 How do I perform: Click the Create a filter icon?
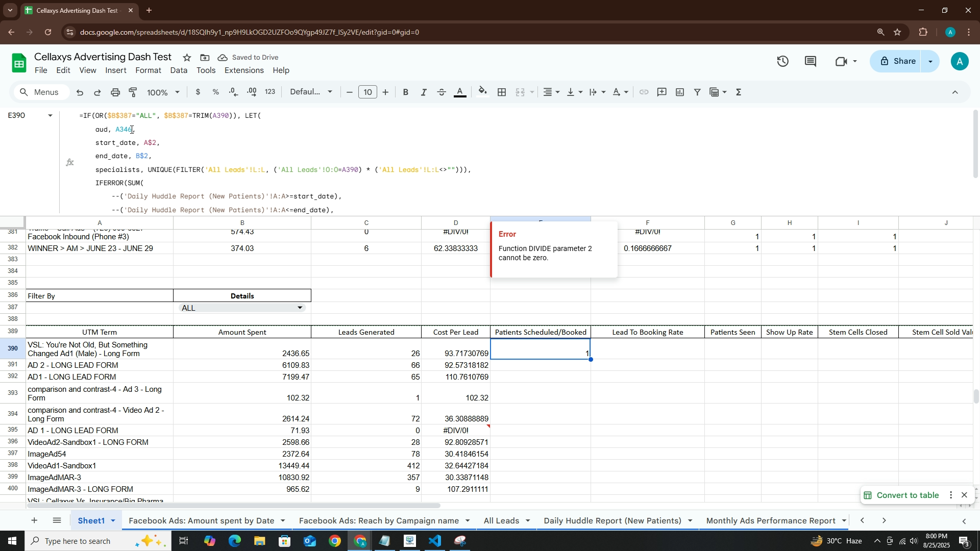coord(697,92)
